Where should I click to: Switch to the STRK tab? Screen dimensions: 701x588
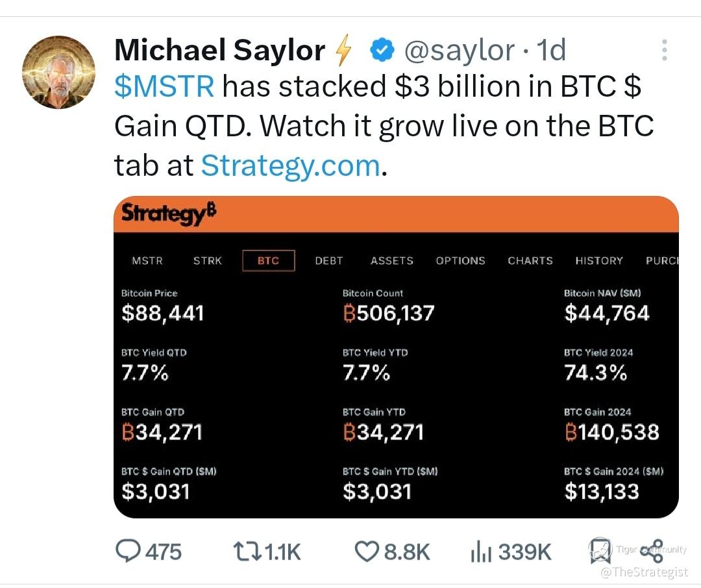coord(208,261)
